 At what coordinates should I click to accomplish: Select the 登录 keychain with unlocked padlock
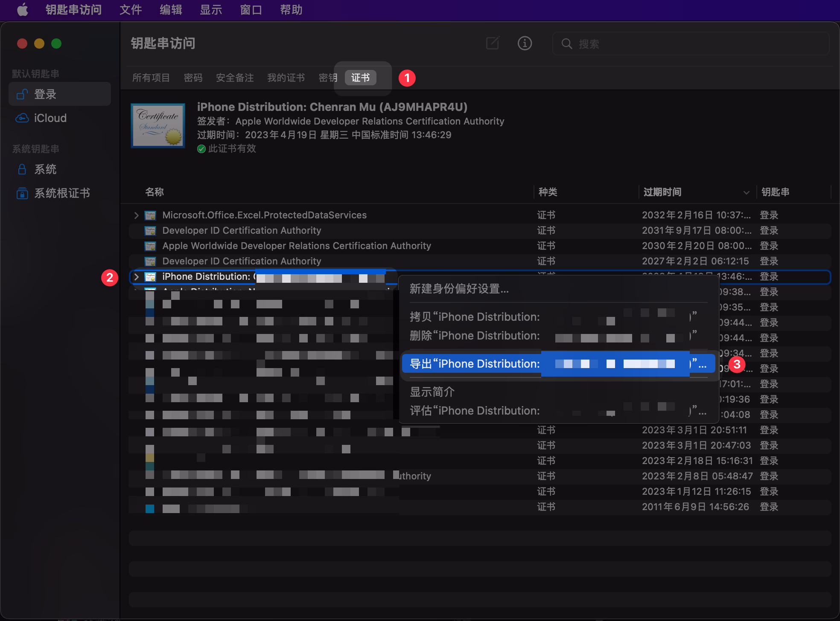pyautogui.click(x=45, y=94)
